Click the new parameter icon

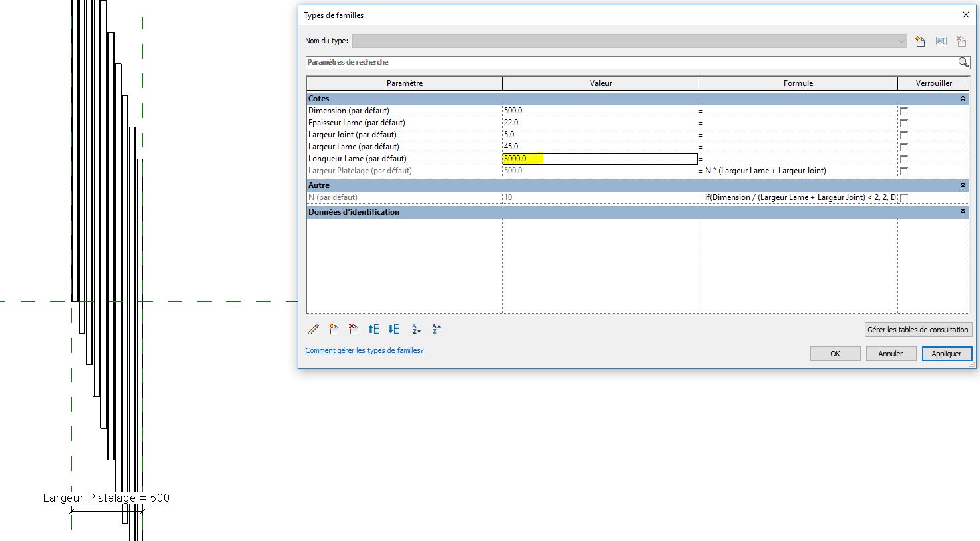point(334,329)
